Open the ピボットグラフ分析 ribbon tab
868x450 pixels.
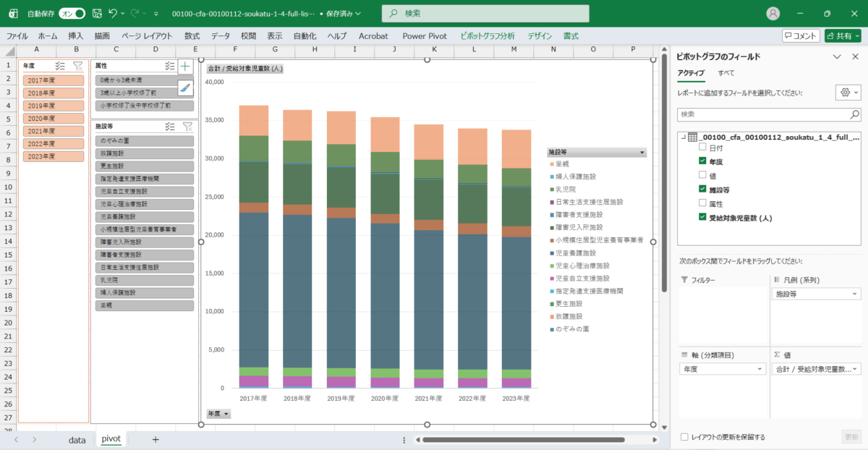click(x=487, y=35)
